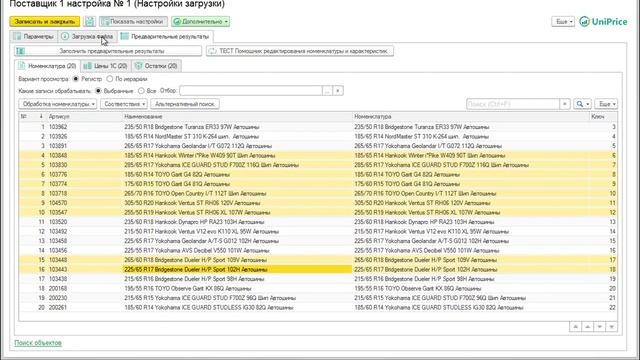Image resolution: width=640 pixels, height=360 pixels.
Task: Select 215/65 R16 Bridgestone Dueler 98H name cell
Action: pyautogui.click(x=237, y=279)
